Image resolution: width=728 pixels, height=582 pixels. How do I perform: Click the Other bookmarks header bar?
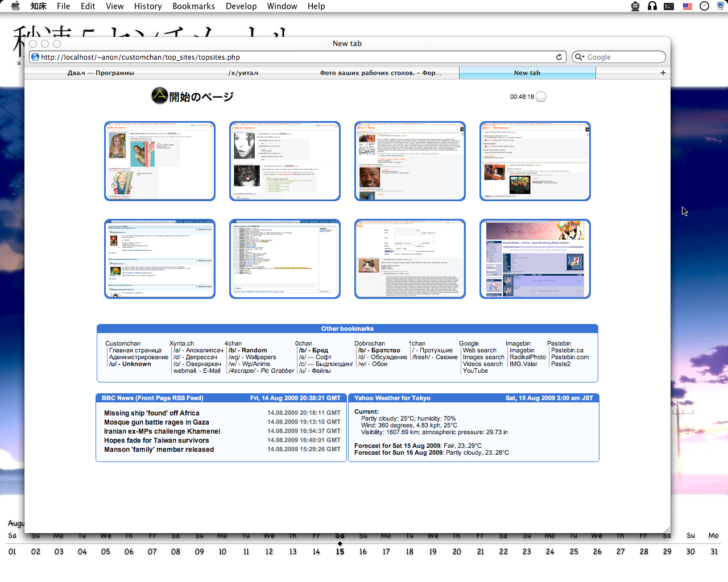click(x=348, y=329)
